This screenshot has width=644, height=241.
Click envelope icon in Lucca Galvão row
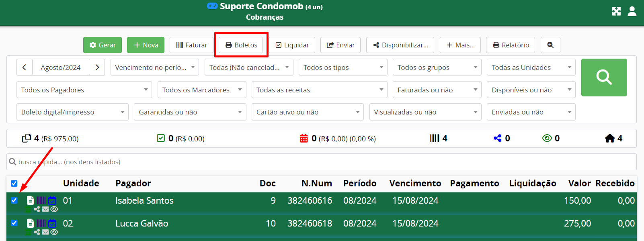45,232
